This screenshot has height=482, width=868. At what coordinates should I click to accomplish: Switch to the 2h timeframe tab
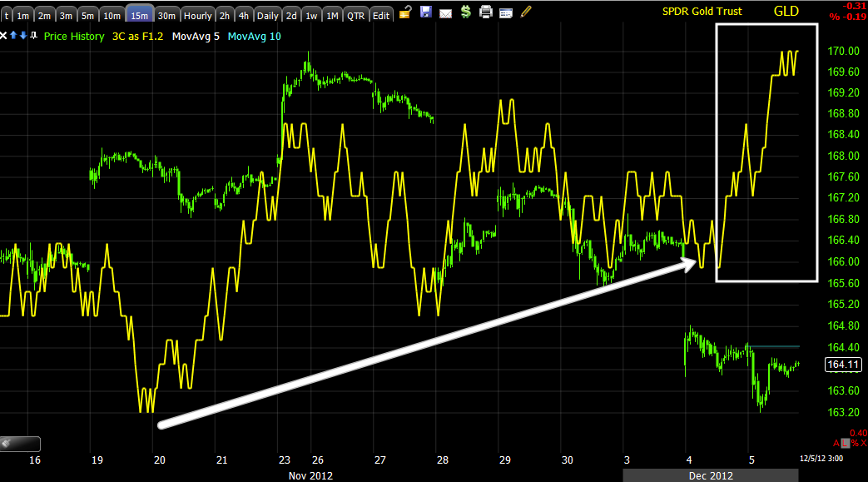click(224, 14)
